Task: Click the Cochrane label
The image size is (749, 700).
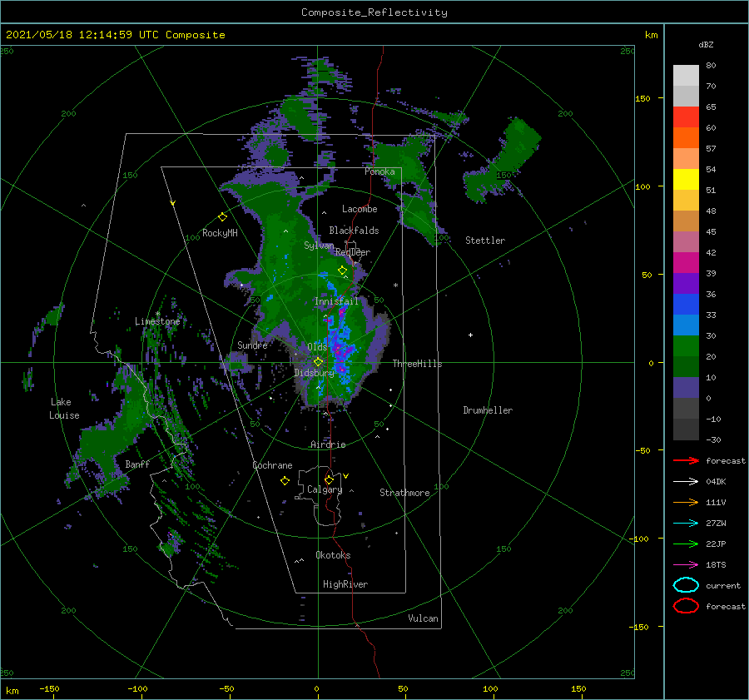Action: [272, 465]
